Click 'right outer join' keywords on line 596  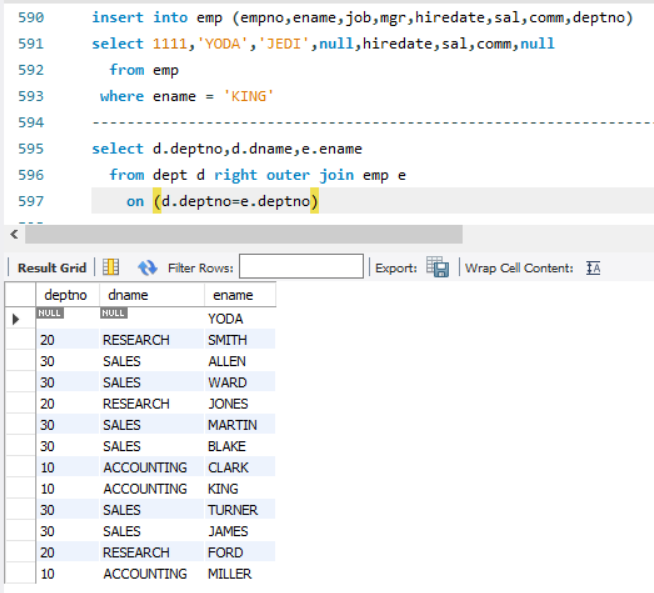point(284,175)
